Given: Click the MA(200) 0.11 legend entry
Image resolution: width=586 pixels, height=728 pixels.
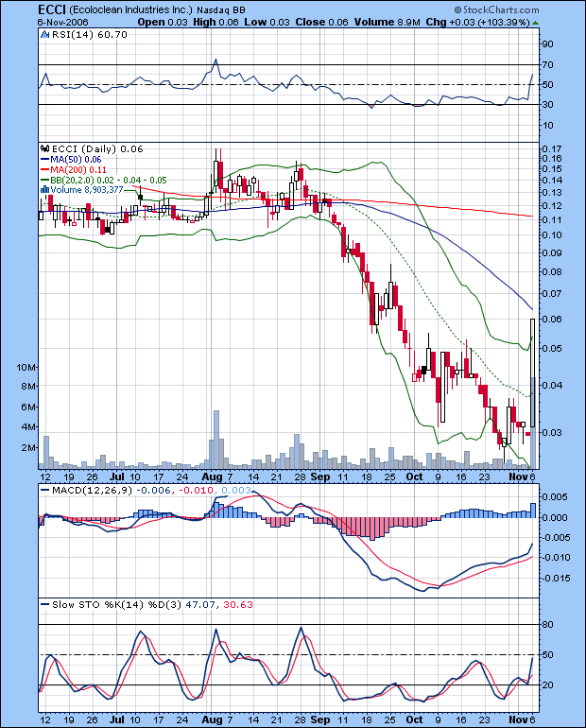Looking at the screenshot, I should click(x=74, y=170).
